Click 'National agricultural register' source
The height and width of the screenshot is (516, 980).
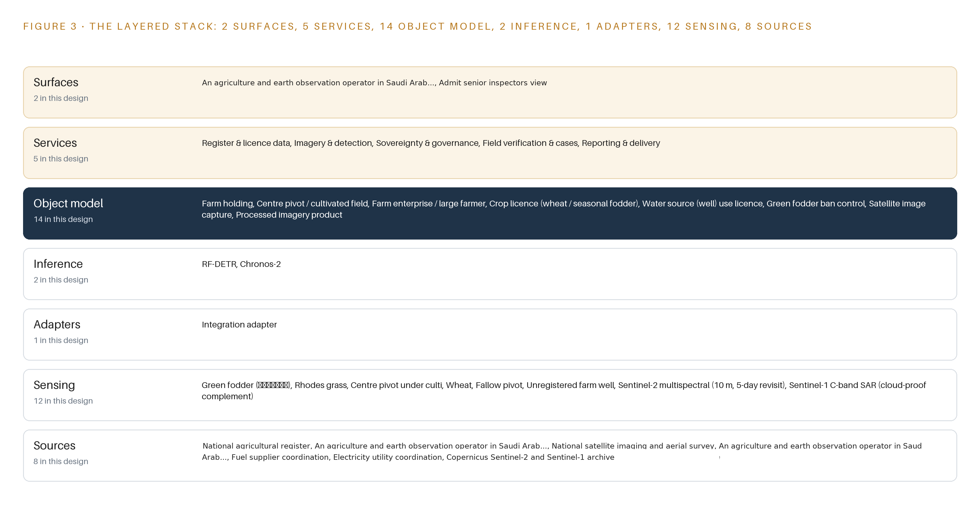click(x=257, y=446)
